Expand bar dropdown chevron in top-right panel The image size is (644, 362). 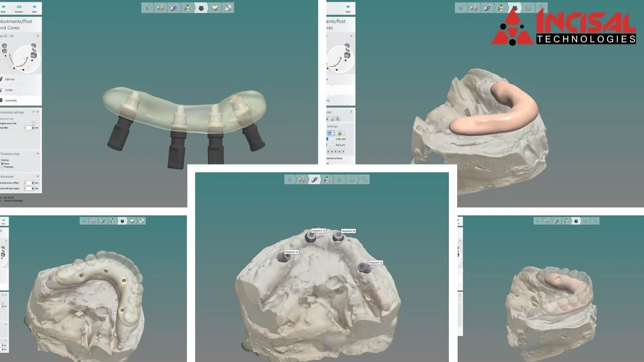(351, 36)
